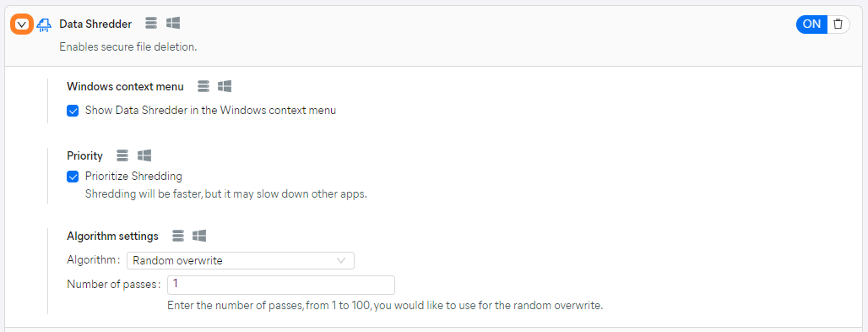This screenshot has height=332, width=868.
Task: Collapse the Data Shredder section chevron
Action: [x=22, y=24]
